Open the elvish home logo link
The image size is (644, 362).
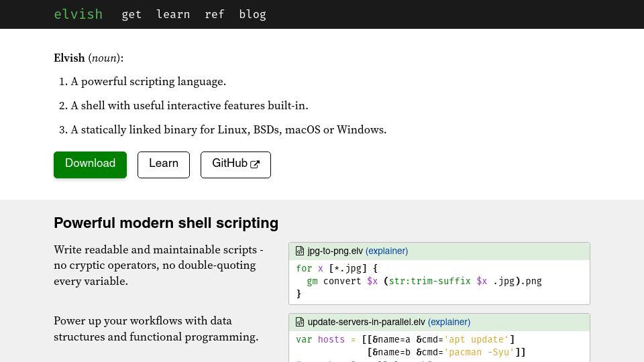click(78, 14)
